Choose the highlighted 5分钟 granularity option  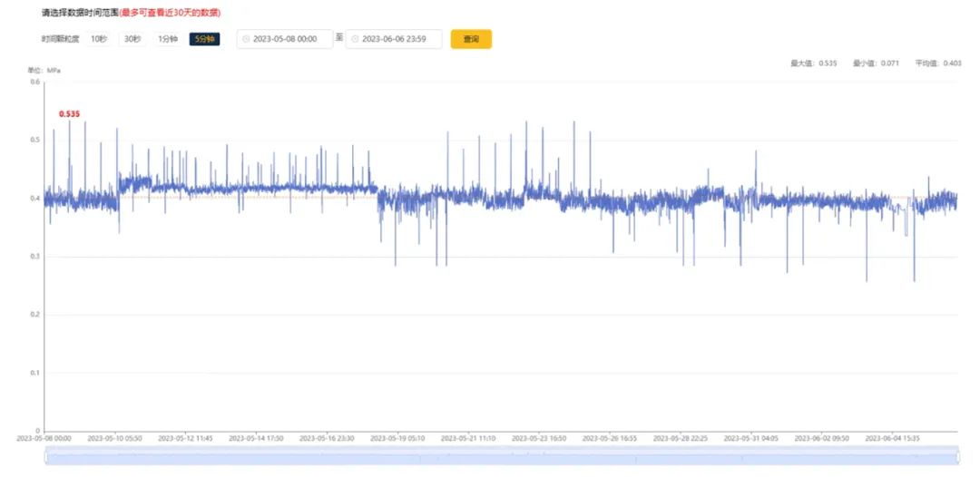tap(204, 39)
